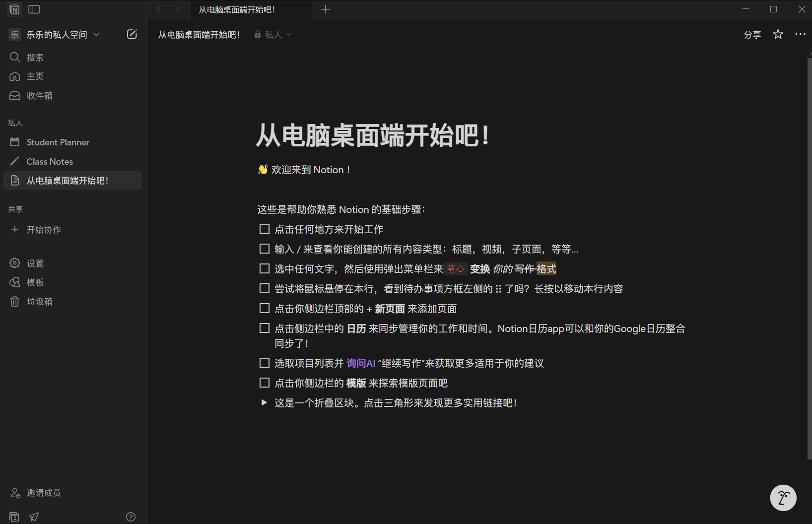Check the 模版 to-do checkbox
This screenshot has height=524, width=812.
tap(265, 383)
